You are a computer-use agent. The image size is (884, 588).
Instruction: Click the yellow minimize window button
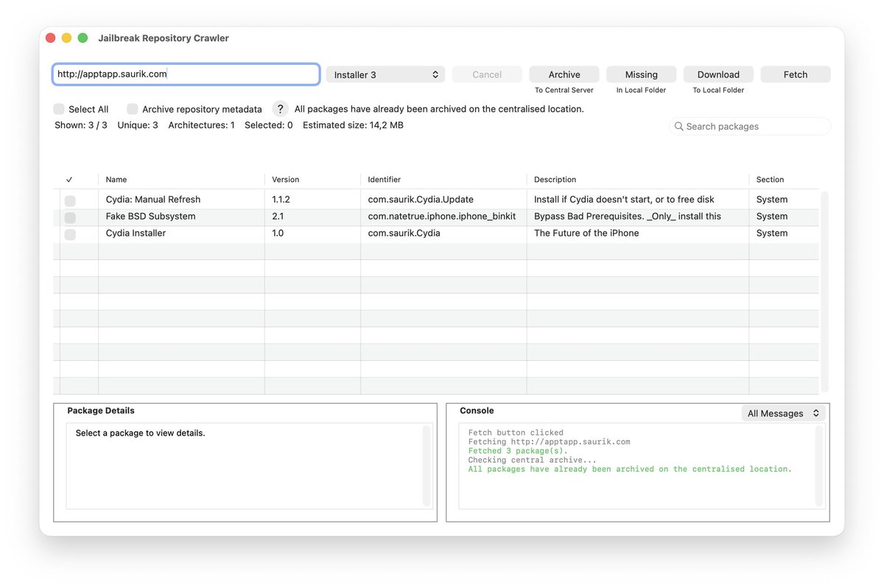tap(66, 38)
